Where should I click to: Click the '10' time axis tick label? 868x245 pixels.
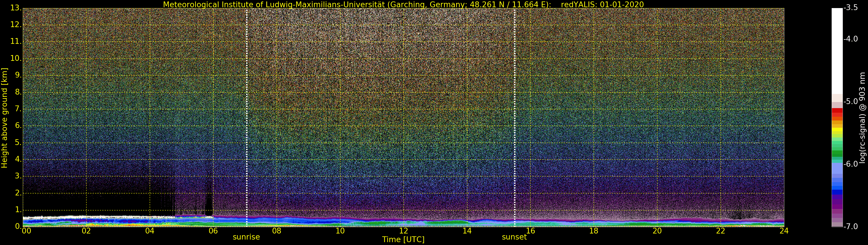[x=340, y=231]
